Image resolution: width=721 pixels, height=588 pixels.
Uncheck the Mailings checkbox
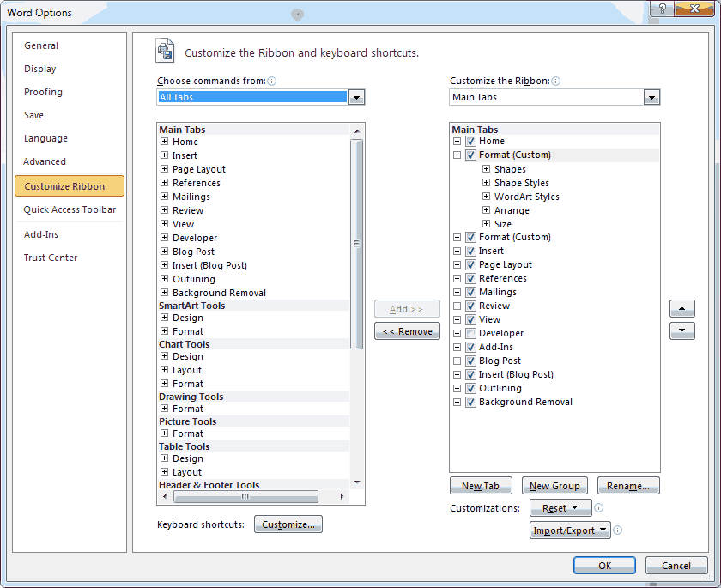[x=470, y=293]
